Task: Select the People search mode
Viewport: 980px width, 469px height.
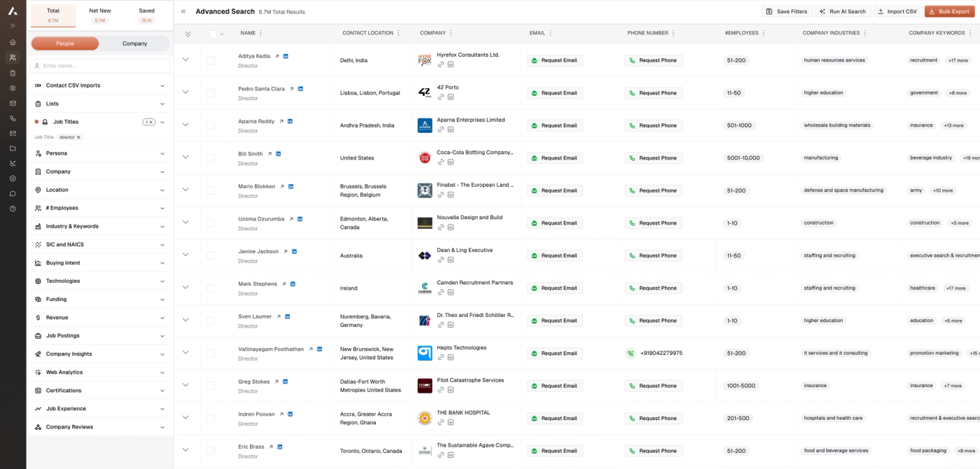Action: (65, 43)
